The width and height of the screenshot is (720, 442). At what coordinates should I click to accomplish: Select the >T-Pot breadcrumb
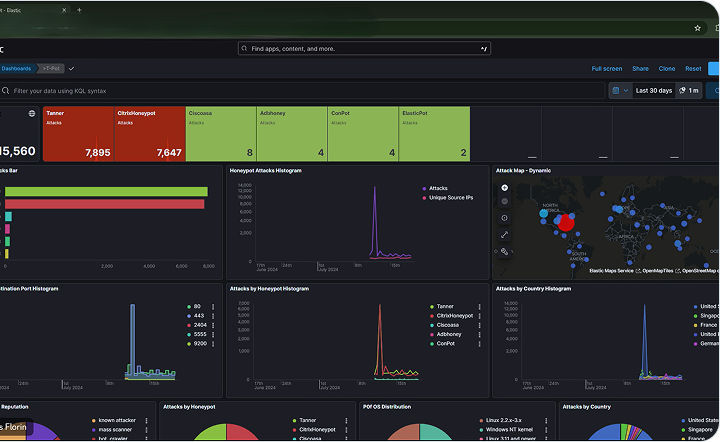tap(51, 68)
